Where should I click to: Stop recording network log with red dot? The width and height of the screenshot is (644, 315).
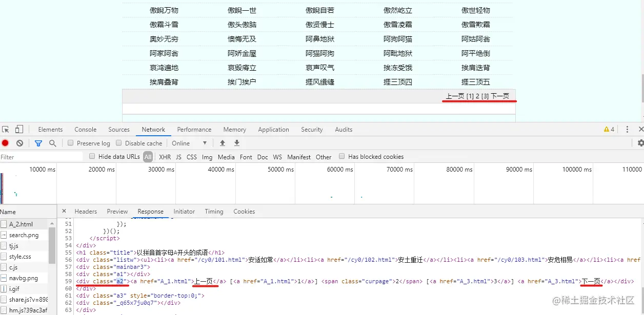pyautogui.click(x=6, y=143)
